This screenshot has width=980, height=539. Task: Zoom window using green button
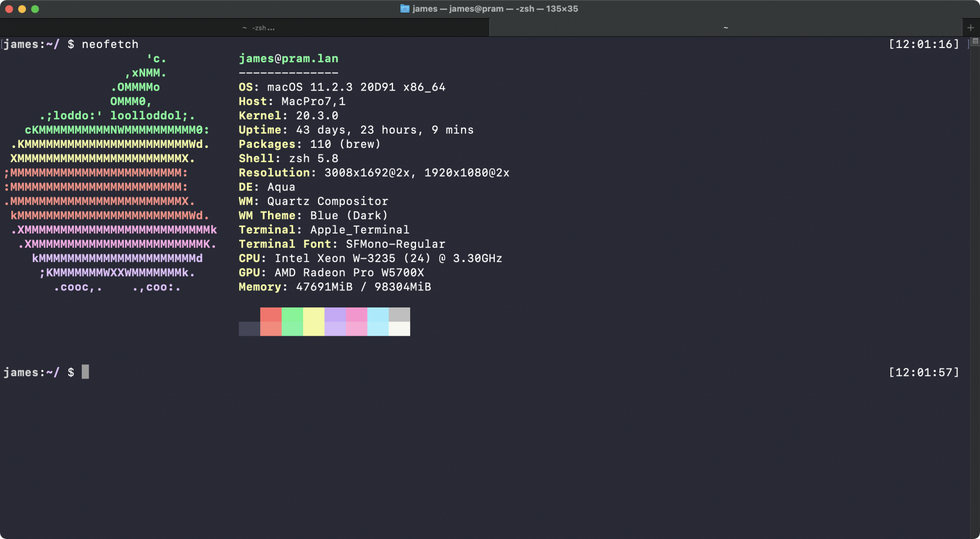35,9
